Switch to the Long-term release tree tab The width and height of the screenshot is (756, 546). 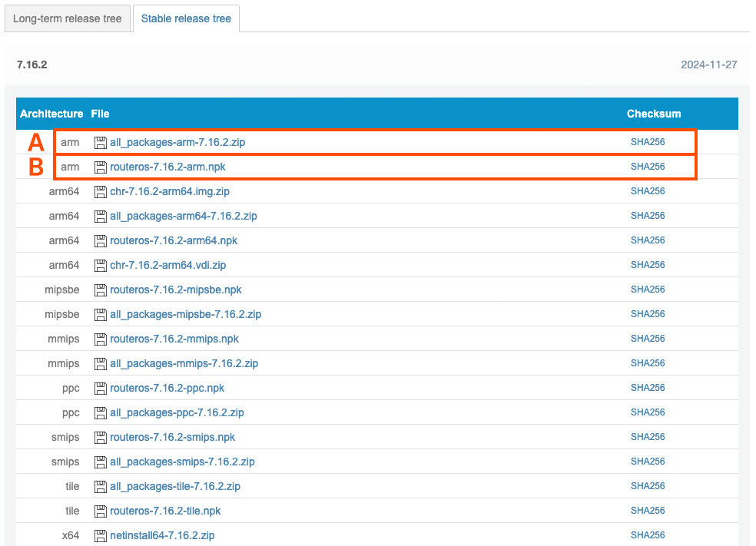68,18
